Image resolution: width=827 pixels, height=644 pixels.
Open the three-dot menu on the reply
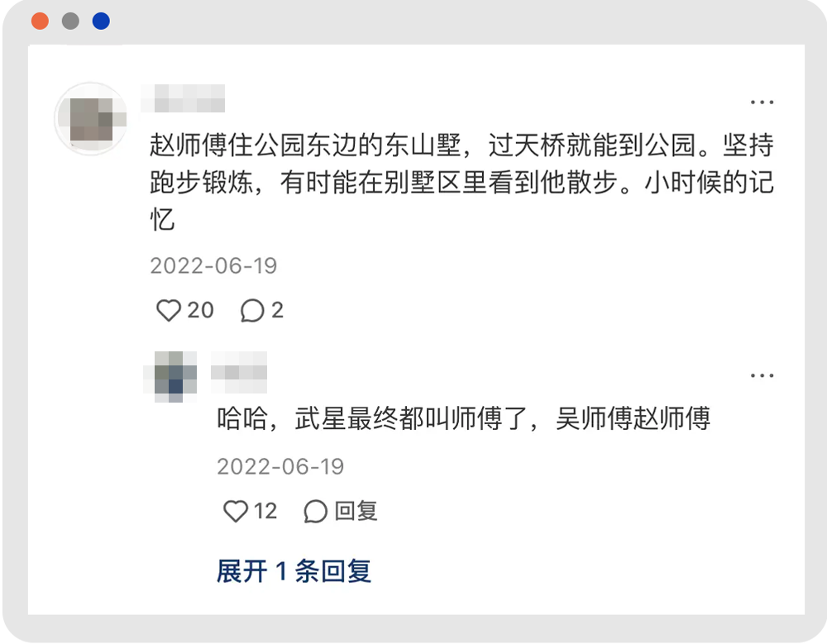pos(762,376)
